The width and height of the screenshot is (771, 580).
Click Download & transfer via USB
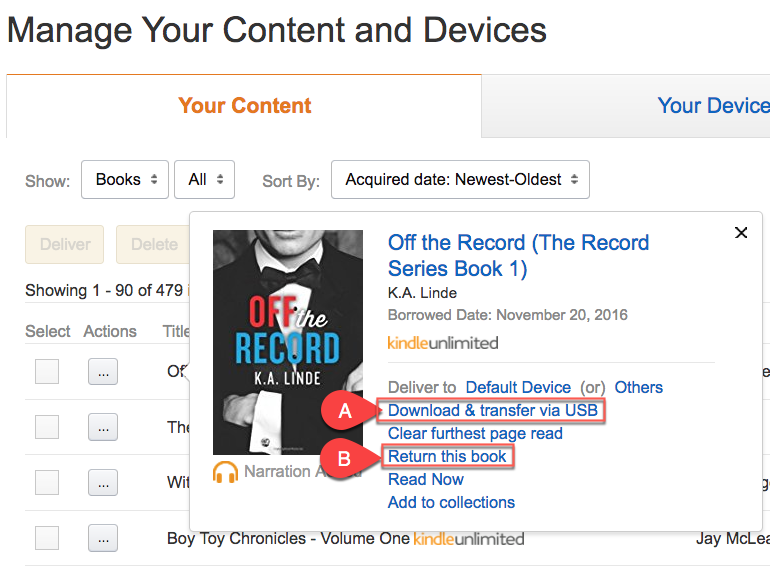[x=493, y=410]
